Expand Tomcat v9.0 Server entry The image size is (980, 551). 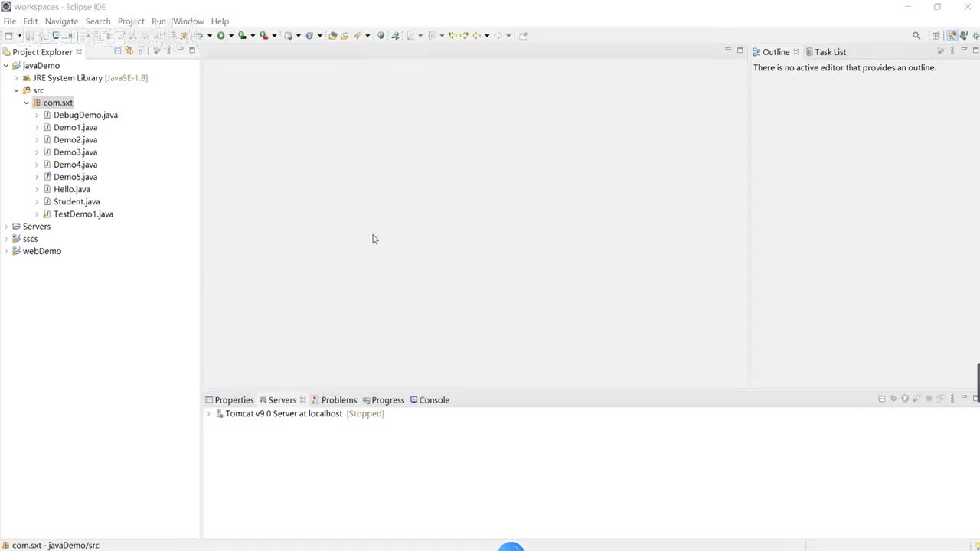pos(208,413)
